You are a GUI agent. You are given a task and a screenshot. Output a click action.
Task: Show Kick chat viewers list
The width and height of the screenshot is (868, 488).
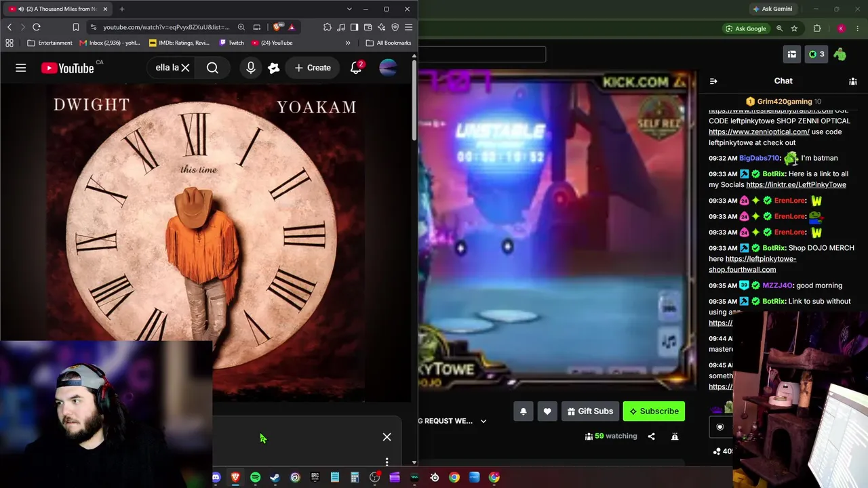[853, 81]
